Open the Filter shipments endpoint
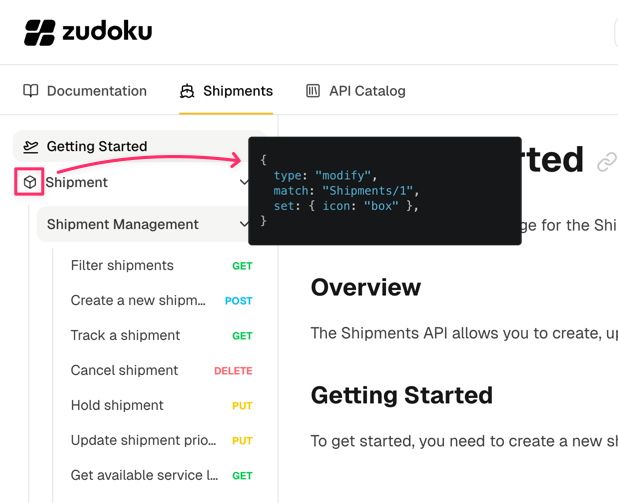 tap(122, 266)
